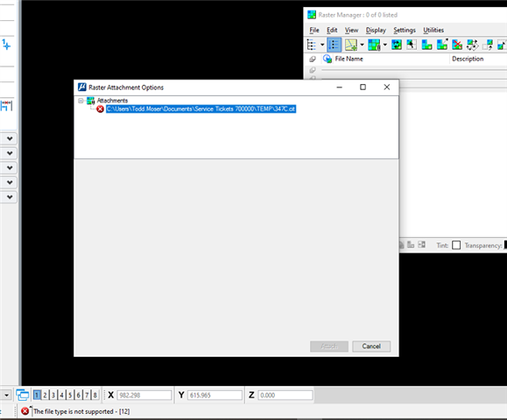Toggle view 5 button in status bar
The image size is (507, 420).
(x=70, y=395)
